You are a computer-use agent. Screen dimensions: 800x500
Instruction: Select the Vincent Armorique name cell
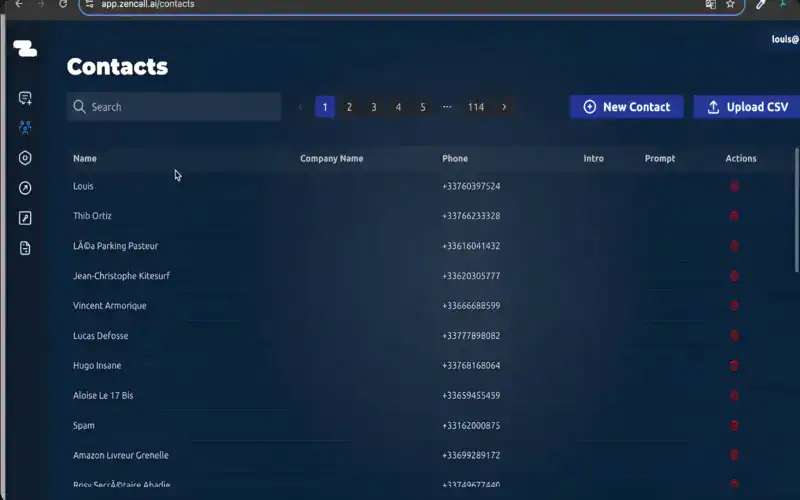pyautogui.click(x=110, y=306)
